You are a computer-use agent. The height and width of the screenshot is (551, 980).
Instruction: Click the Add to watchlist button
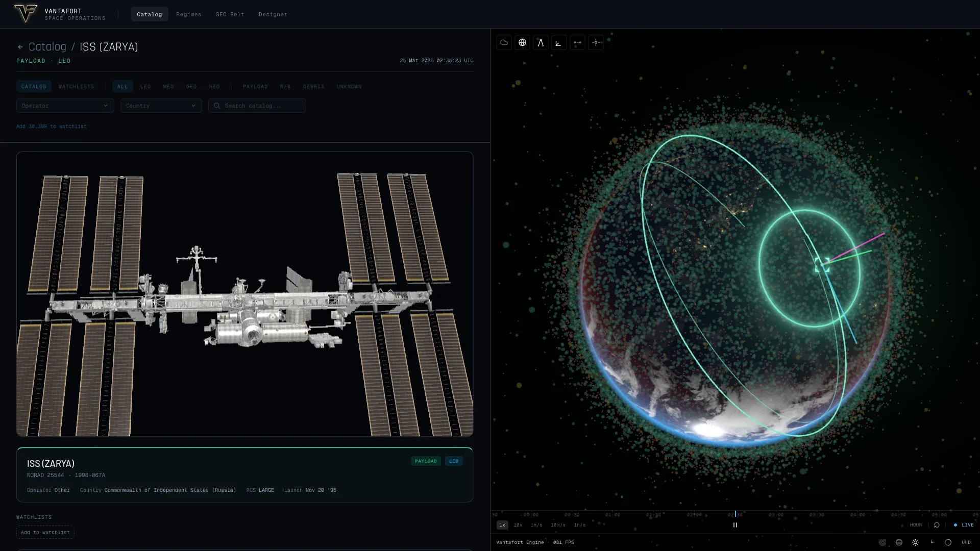45,532
